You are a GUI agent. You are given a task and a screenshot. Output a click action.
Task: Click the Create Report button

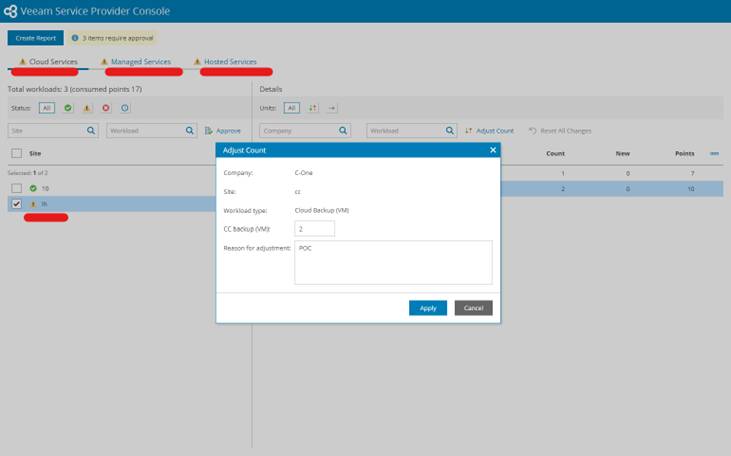35,38
